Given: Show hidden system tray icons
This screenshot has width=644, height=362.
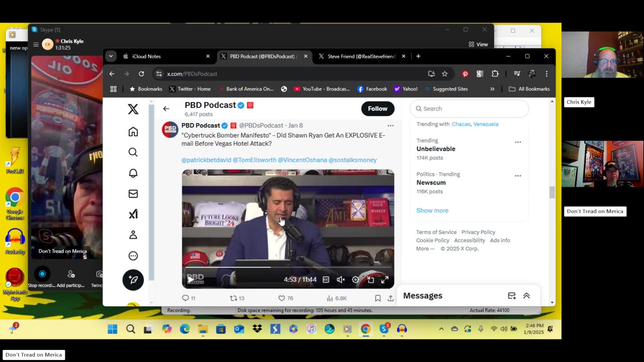Looking at the screenshot, I should (441, 329).
